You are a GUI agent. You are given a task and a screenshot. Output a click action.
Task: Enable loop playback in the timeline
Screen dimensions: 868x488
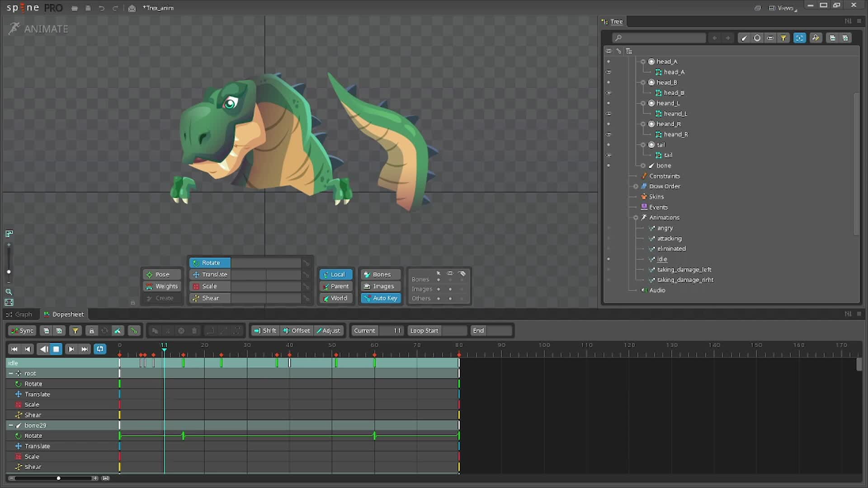click(99, 349)
